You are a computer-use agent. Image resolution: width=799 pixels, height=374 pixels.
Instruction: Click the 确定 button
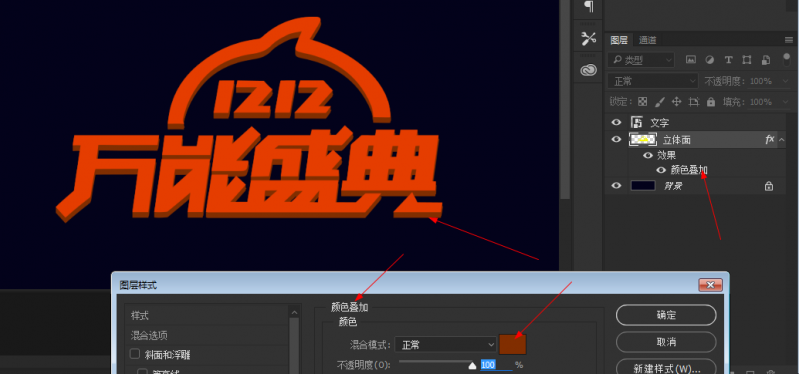coord(666,315)
